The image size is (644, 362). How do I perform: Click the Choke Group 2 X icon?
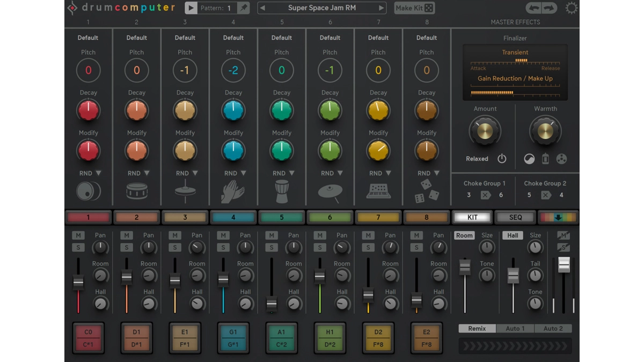(546, 195)
